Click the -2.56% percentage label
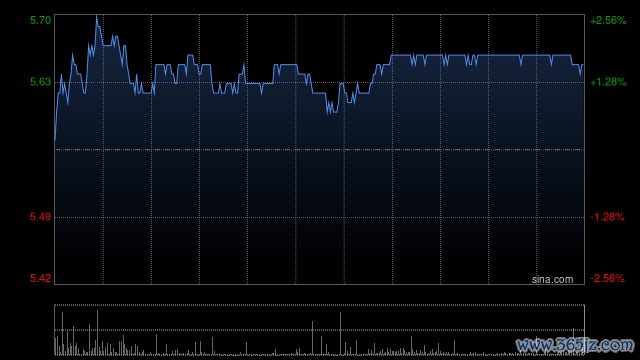640x360 pixels. (x=607, y=278)
